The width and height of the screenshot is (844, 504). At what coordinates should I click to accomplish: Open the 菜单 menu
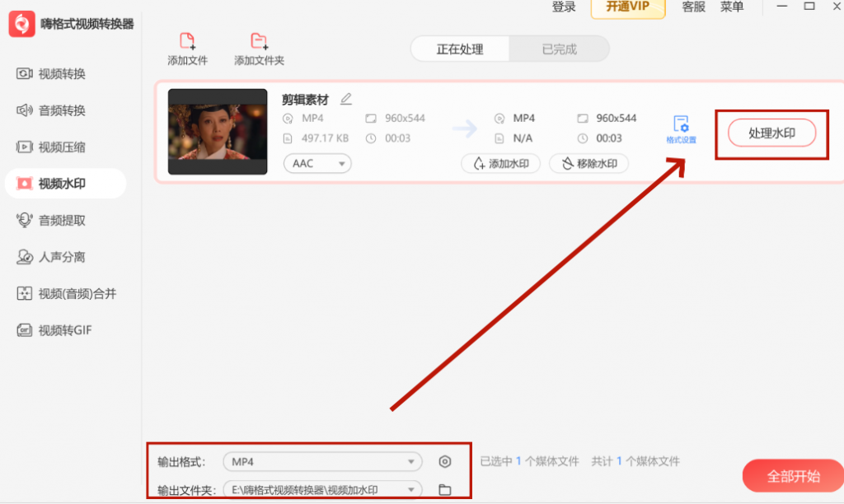732,8
